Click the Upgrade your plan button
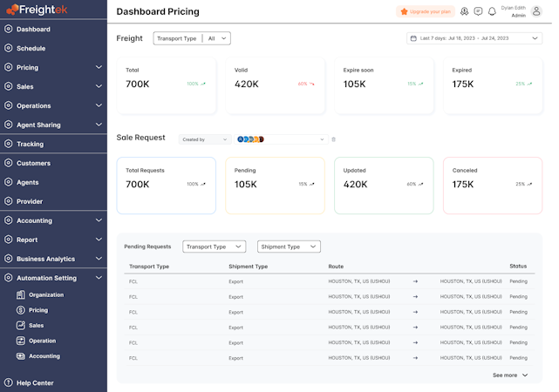Screen dimensions: 559x392 426,11
